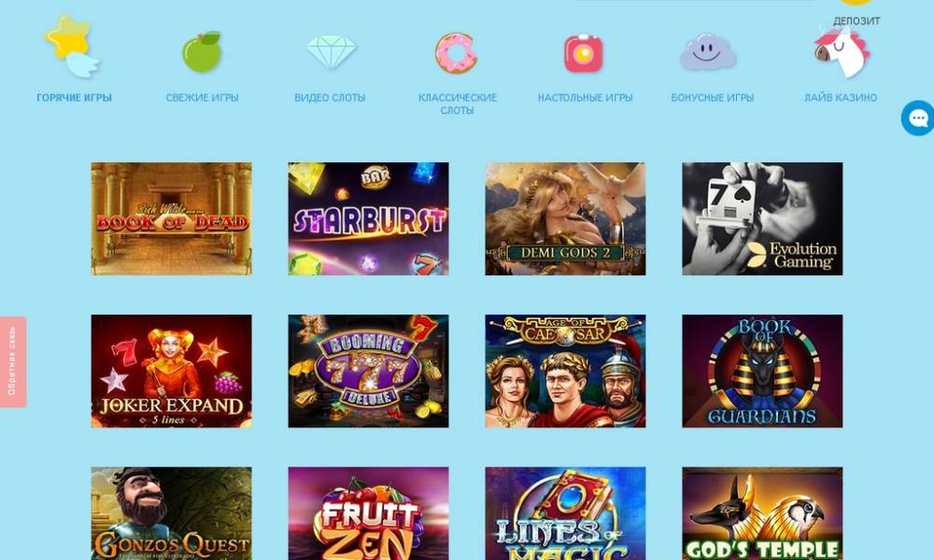Image resolution: width=934 pixels, height=560 pixels.
Task: Select the smiling cloud bonus games icon
Action: click(708, 51)
